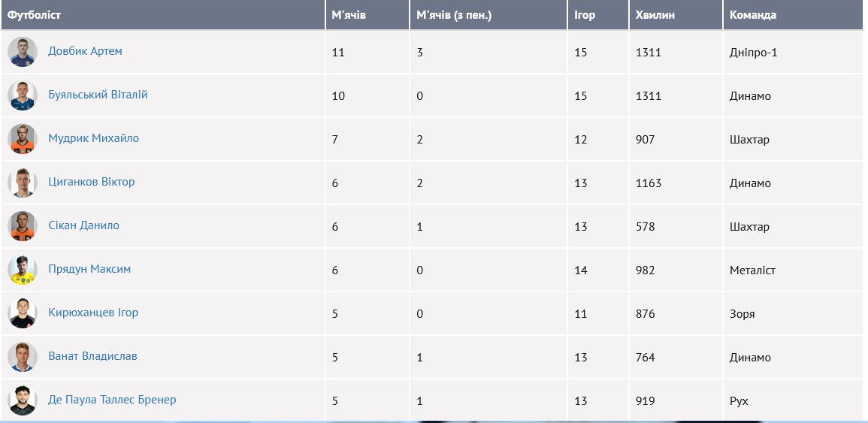
Task: Click Де Паула Таллес Бренер's avatar
Action: [x=23, y=400]
